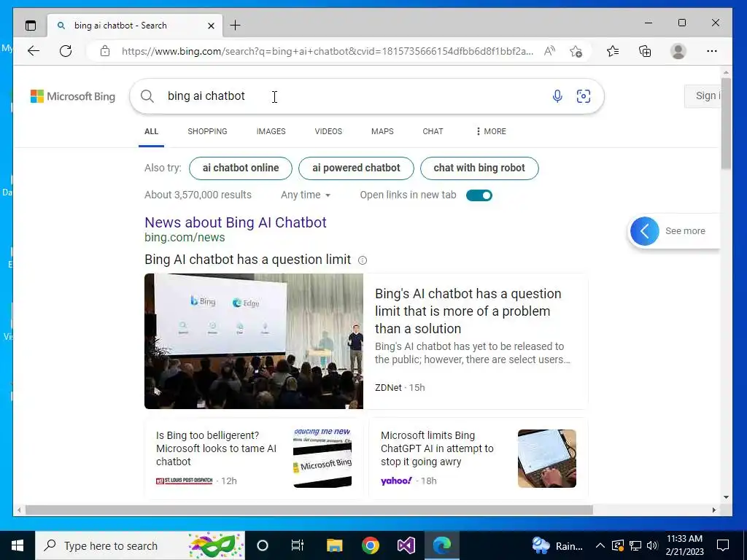Viewport: 747px width, 560px height.
Task: Start voice search with microphone
Action: 557,96
